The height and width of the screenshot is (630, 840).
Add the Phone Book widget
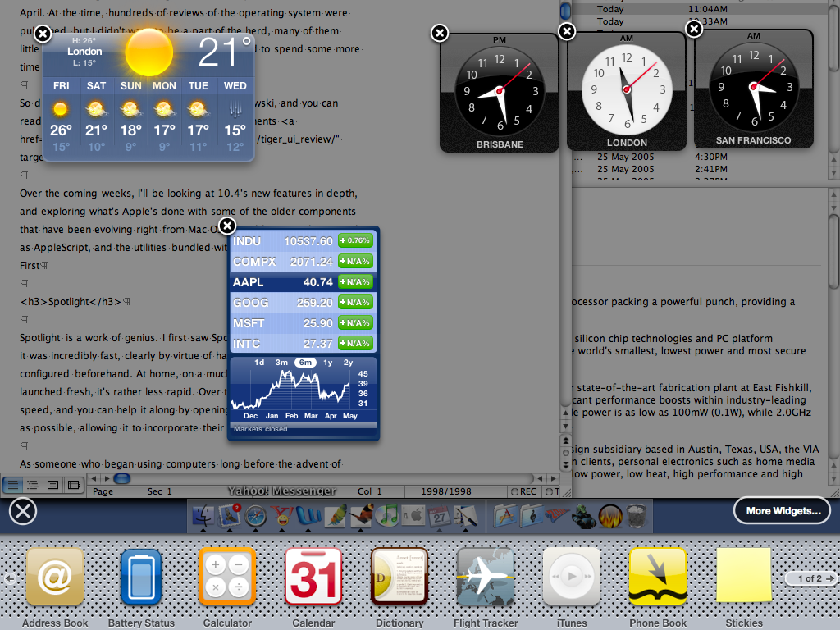[x=658, y=577]
